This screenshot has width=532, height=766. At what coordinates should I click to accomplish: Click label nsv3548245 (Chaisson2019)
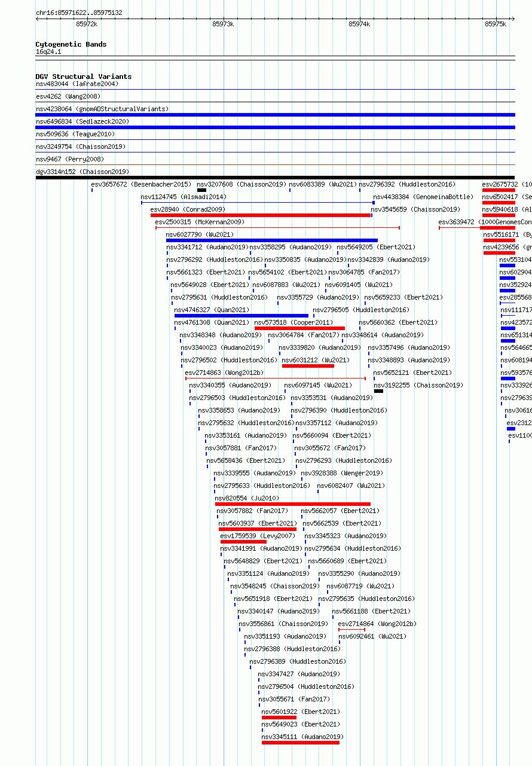[276, 586]
